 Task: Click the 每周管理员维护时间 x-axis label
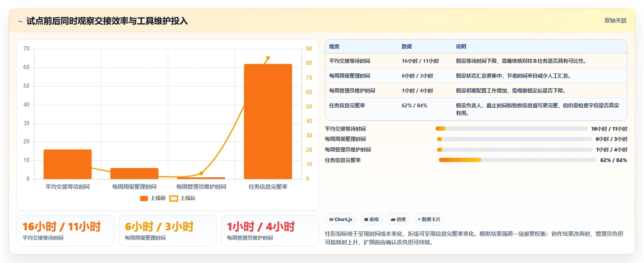[x=201, y=187]
